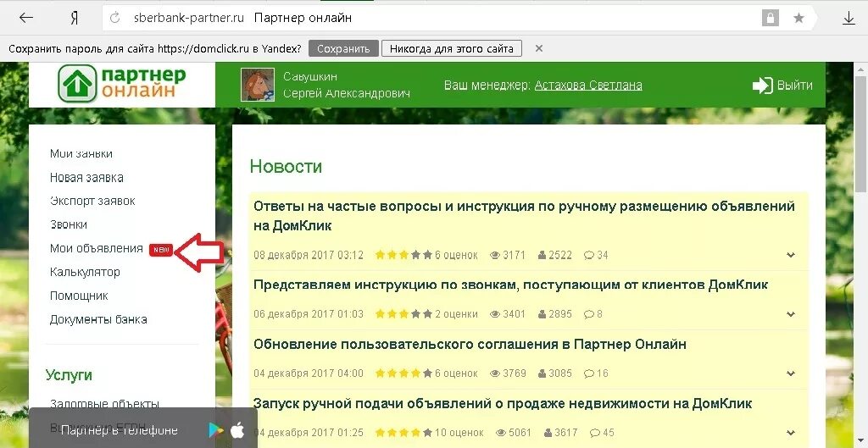Click views eye icon showing 5061
The height and width of the screenshot is (448, 868).
[x=501, y=433]
